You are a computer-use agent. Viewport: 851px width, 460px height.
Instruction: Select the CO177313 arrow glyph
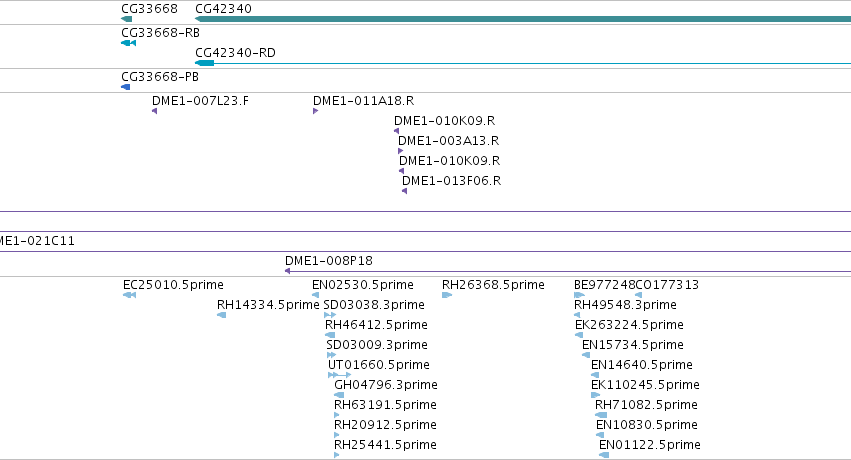(x=638, y=295)
